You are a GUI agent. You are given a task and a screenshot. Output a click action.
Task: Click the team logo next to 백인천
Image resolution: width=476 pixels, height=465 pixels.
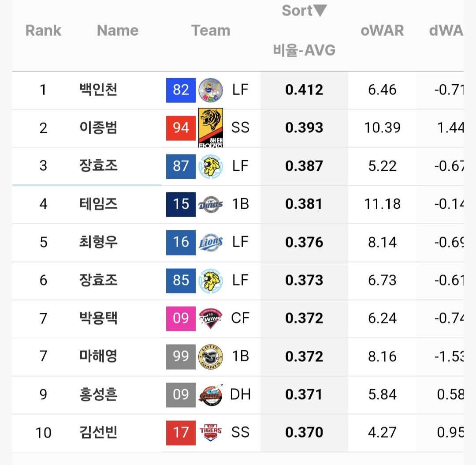tap(211, 90)
